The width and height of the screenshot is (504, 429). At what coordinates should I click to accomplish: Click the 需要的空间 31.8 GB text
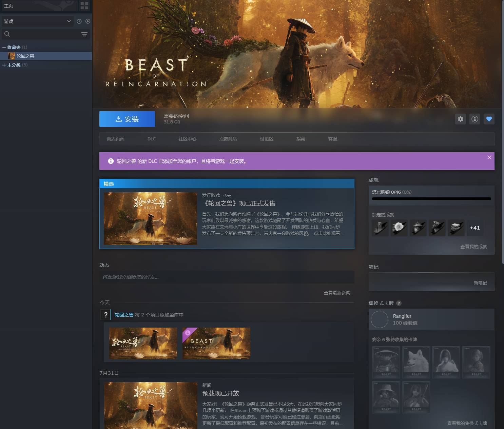(176, 119)
